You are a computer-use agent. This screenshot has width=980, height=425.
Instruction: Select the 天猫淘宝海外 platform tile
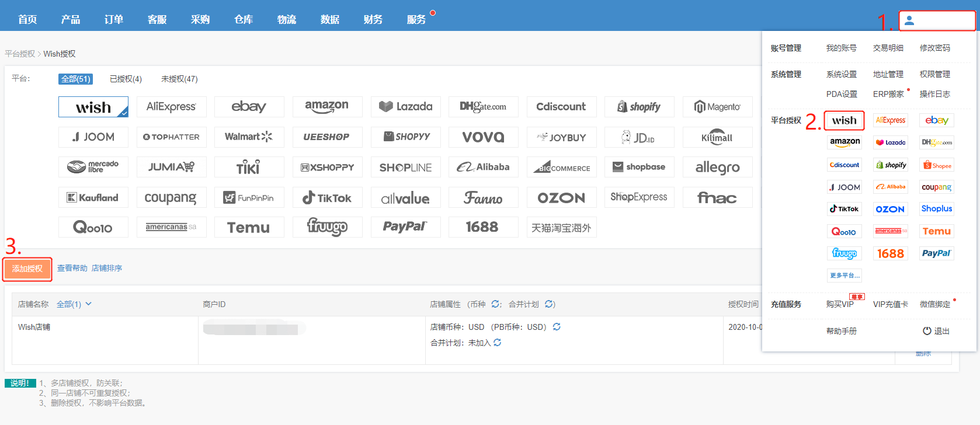tap(561, 227)
